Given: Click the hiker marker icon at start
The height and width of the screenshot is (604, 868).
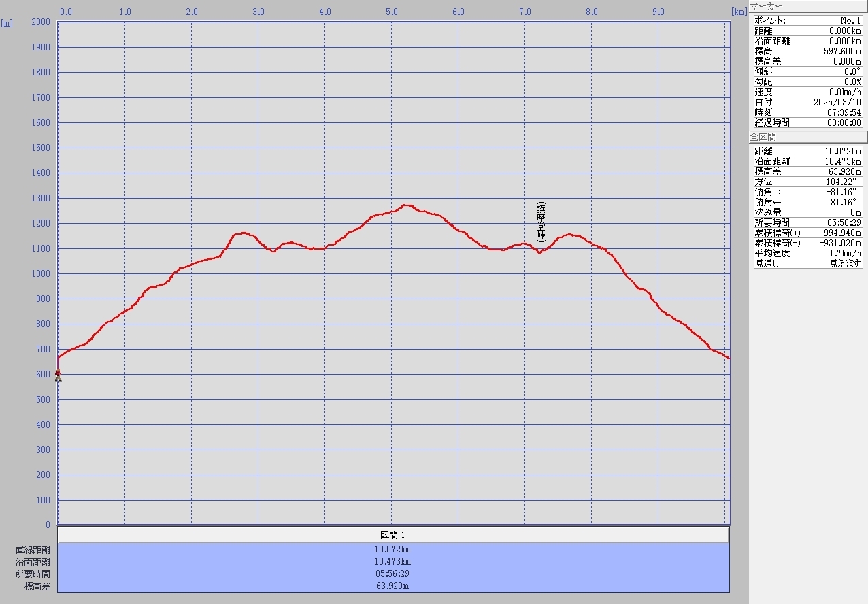Looking at the screenshot, I should pos(58,375).
